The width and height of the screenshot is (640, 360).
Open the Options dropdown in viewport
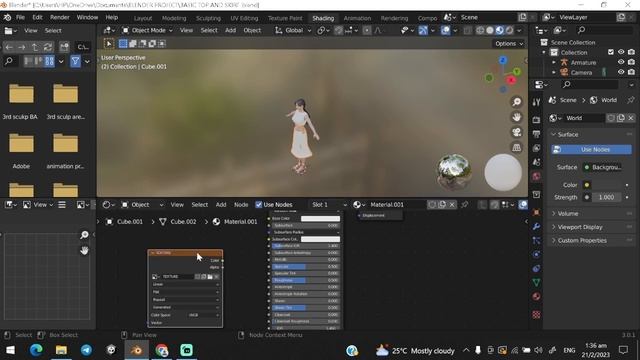(x=509, y=44)
